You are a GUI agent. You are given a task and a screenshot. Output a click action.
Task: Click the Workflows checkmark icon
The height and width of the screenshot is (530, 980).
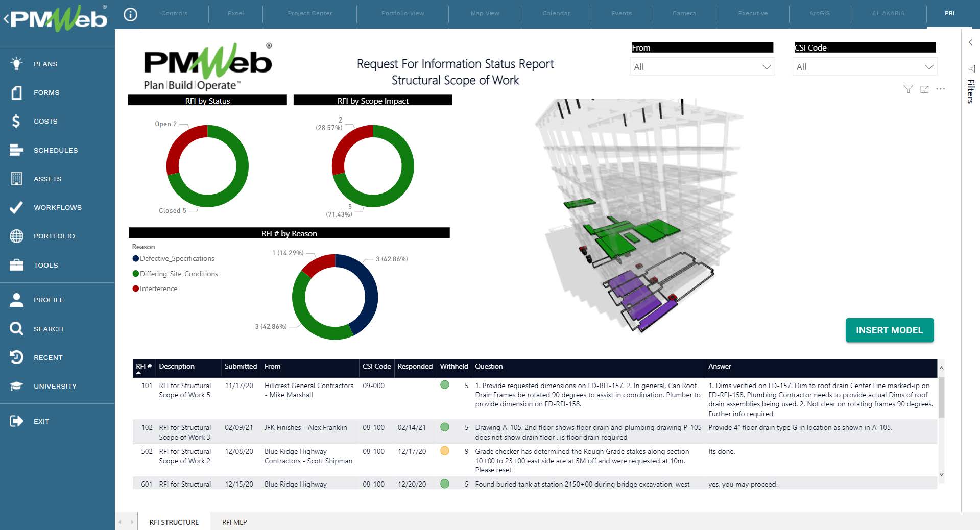coord(16,207)
